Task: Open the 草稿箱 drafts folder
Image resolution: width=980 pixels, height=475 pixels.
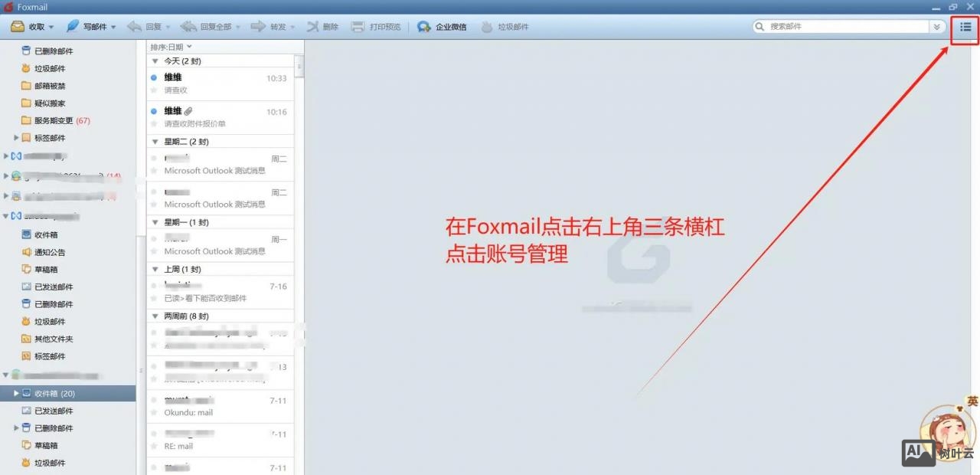Action: (44, 445)
